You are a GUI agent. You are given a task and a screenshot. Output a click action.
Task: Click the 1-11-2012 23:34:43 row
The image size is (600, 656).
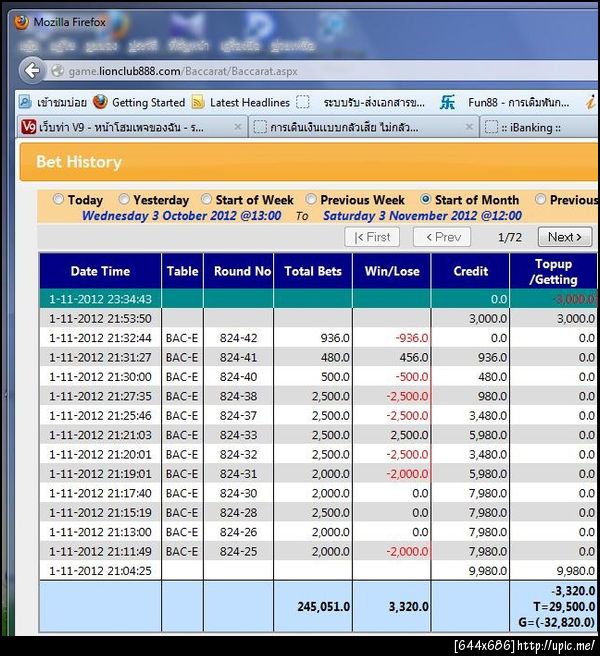318,299
